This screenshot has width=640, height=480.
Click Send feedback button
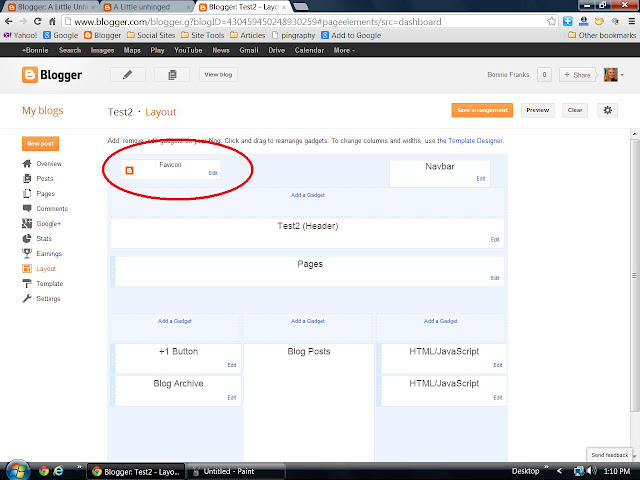coord(609,455)
